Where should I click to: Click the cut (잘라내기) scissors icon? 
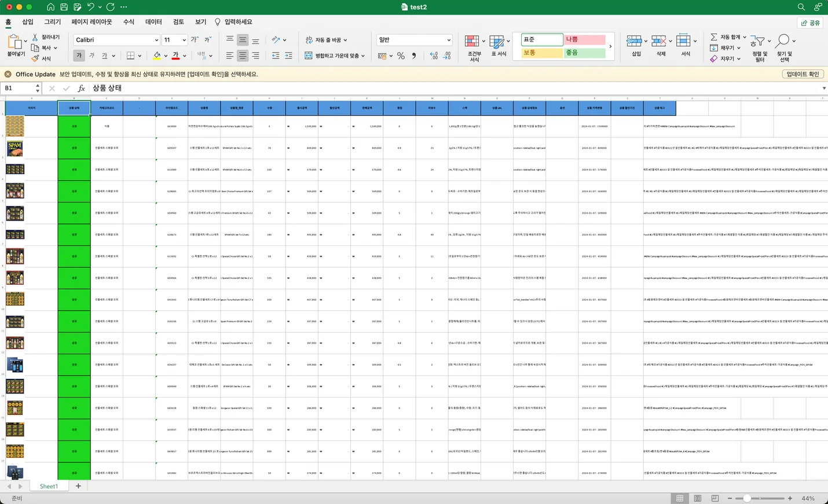(35, 37)
